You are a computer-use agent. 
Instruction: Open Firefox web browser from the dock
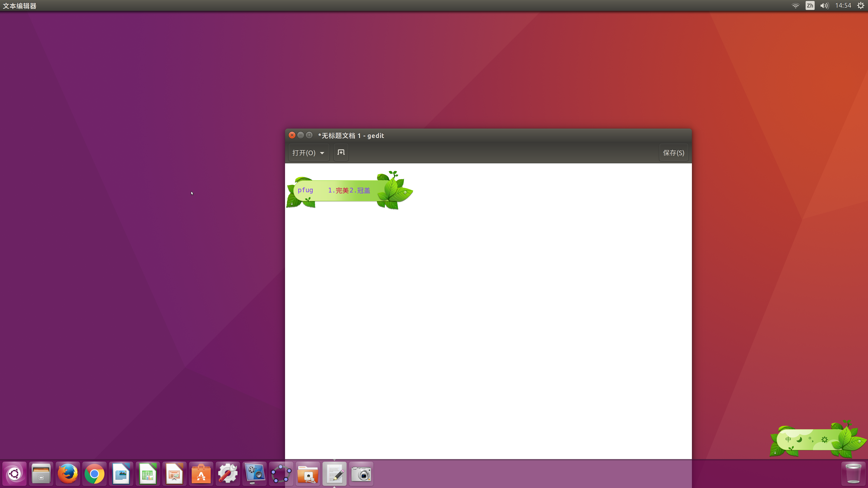[x=68, y=474]
